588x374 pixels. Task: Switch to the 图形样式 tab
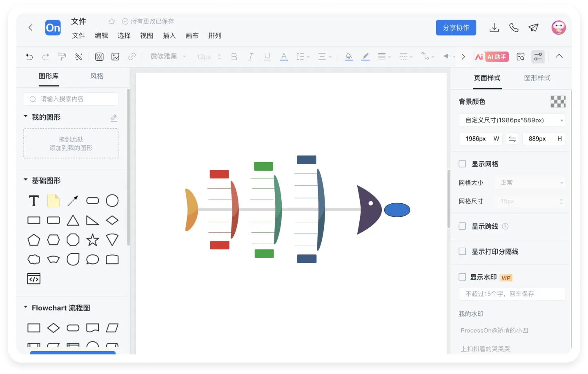click(x=537, y=78)
